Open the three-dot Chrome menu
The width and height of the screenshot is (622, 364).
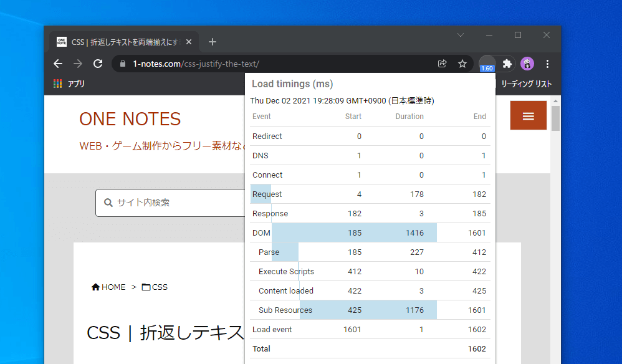[547, 63]
